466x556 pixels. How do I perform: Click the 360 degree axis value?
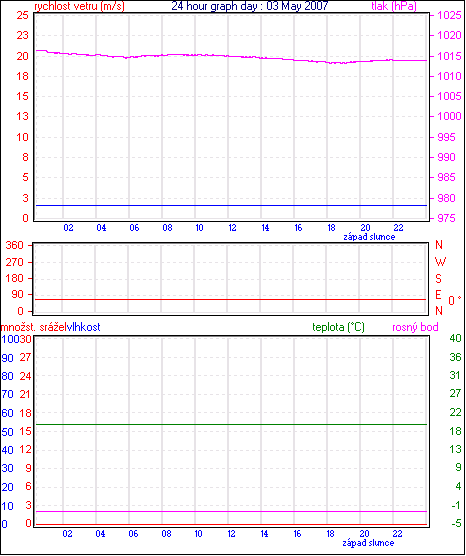15,245
